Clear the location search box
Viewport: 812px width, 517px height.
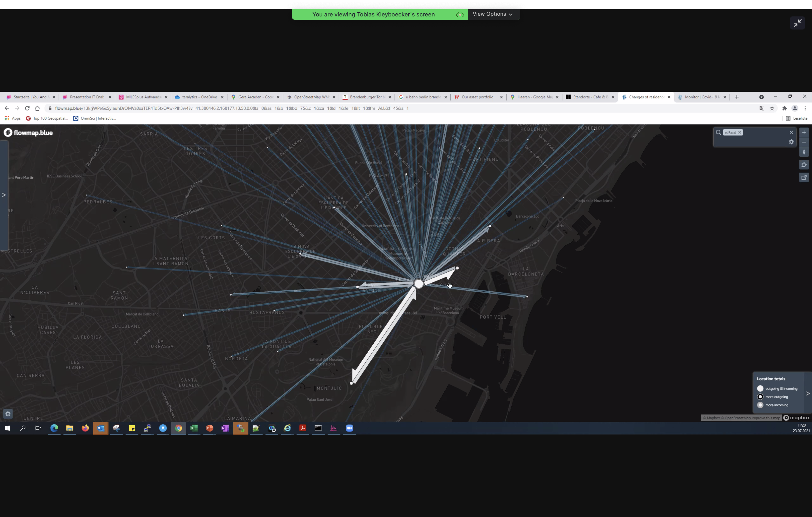[x=791, y=132]
